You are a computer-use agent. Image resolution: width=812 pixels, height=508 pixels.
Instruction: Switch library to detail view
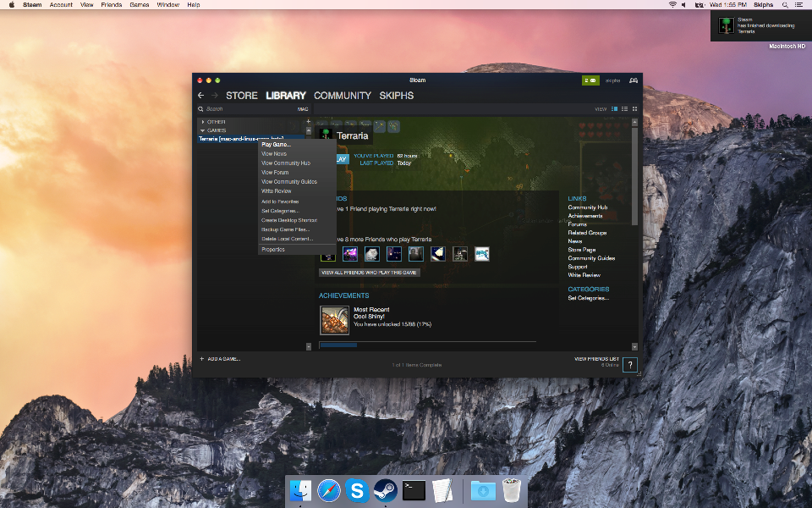[615, 109]
